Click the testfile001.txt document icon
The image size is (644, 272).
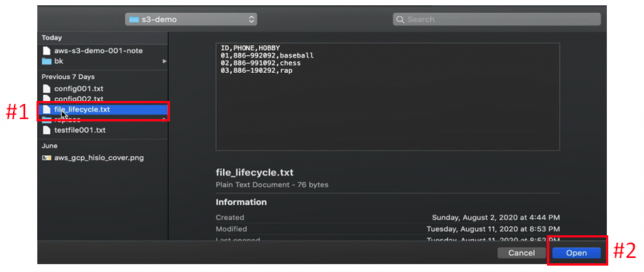(x=47, y=130)
